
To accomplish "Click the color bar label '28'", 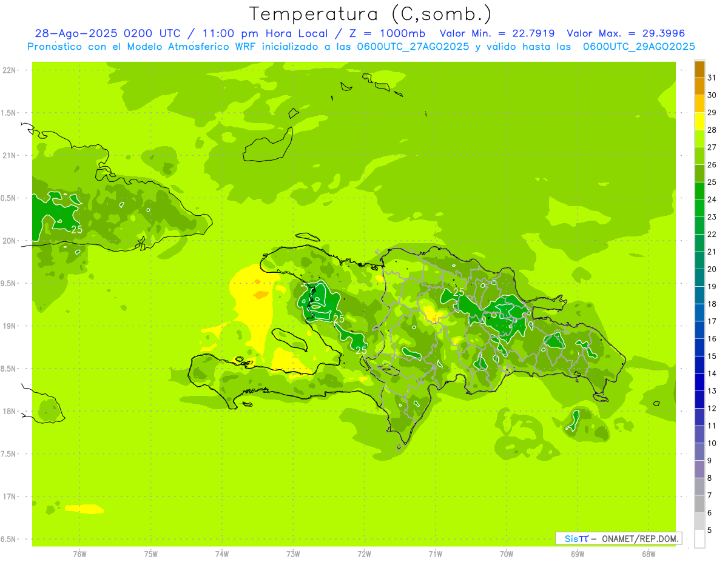I will [x=712, y=130].
